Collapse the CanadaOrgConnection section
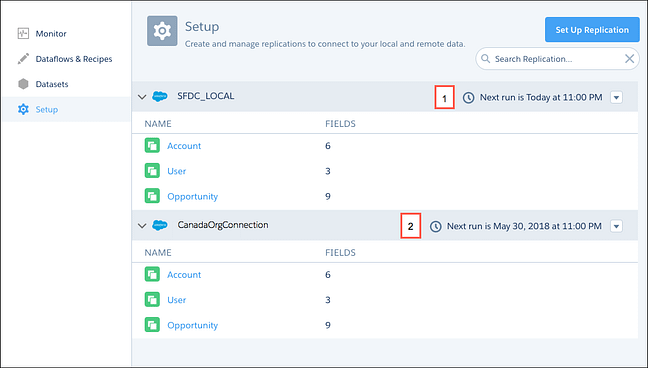The image size is (648, 368). pyautogui.click(x=142, y=226)
